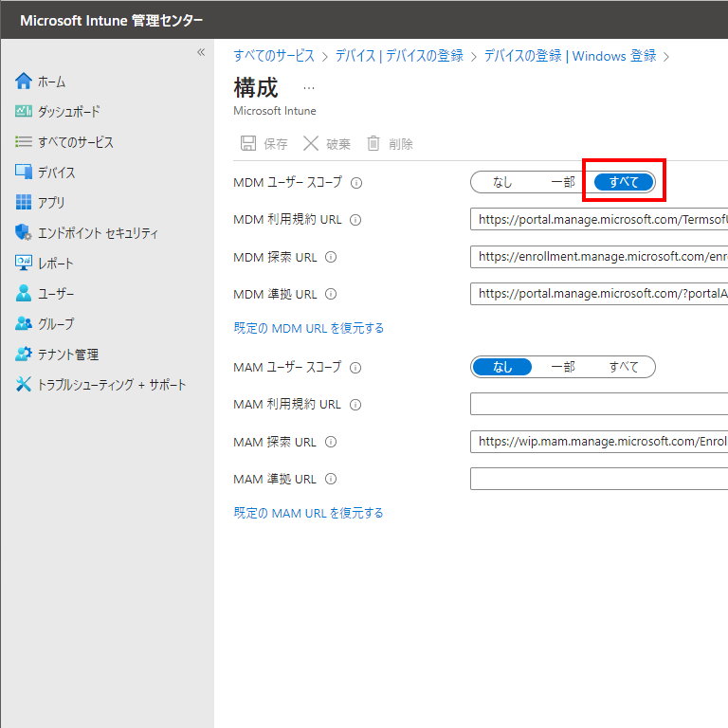Click in MDM 準拠 URL field

[599, 294]
